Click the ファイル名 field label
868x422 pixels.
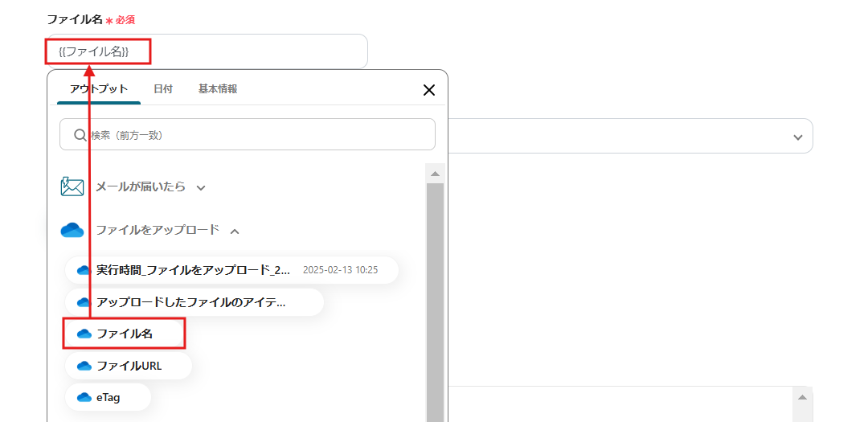(75, 19)
